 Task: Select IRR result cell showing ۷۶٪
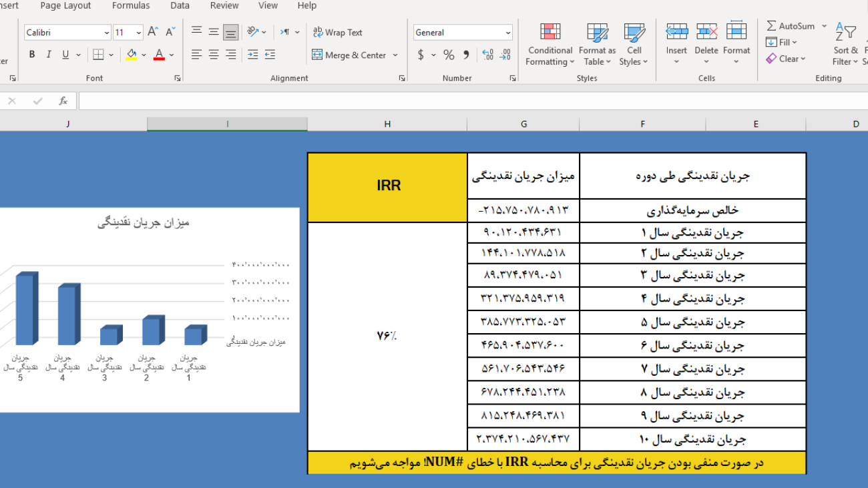click(x=388, y=336)
